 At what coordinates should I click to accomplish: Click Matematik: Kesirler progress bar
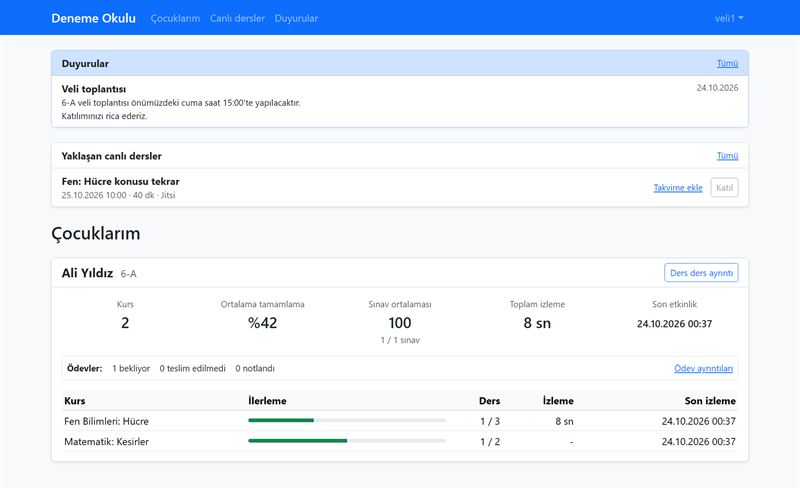(347, 441)
